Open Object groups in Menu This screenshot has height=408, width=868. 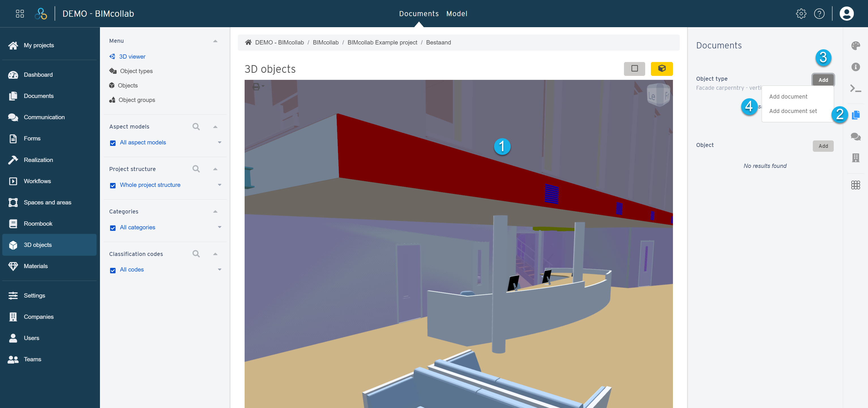[x=132, y=100]
